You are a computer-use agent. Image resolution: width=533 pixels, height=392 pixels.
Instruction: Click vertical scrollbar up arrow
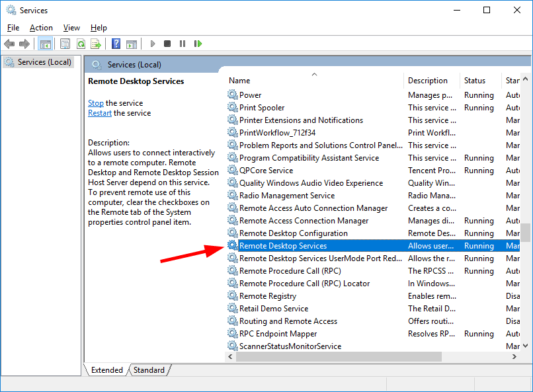tap(525, 79)
